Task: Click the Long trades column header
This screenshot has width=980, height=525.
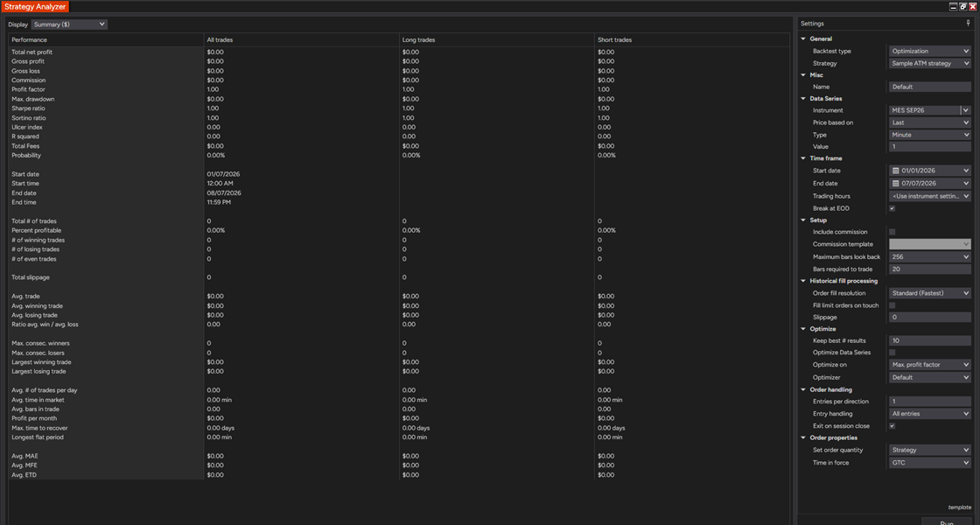Action: (496, 39)
